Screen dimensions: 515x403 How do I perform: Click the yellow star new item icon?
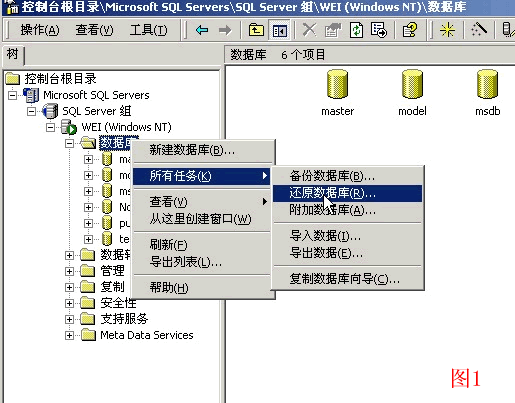click(x=447, y=30)
